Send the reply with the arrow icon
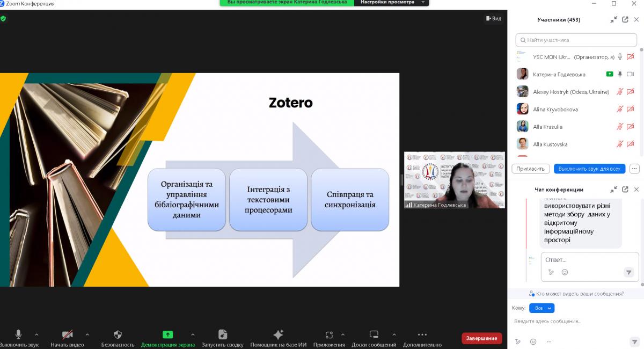The height and width of the screenshot is (349, 644). [629, 272]
